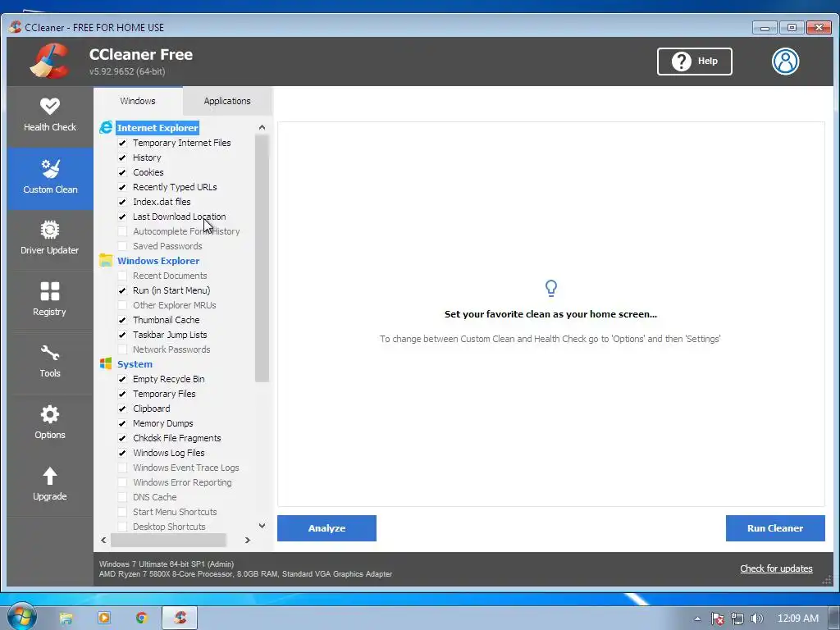The image size is (840, 630).
Task: Click the horizontal scroll right arrow
Action: (x=248, y=540)
